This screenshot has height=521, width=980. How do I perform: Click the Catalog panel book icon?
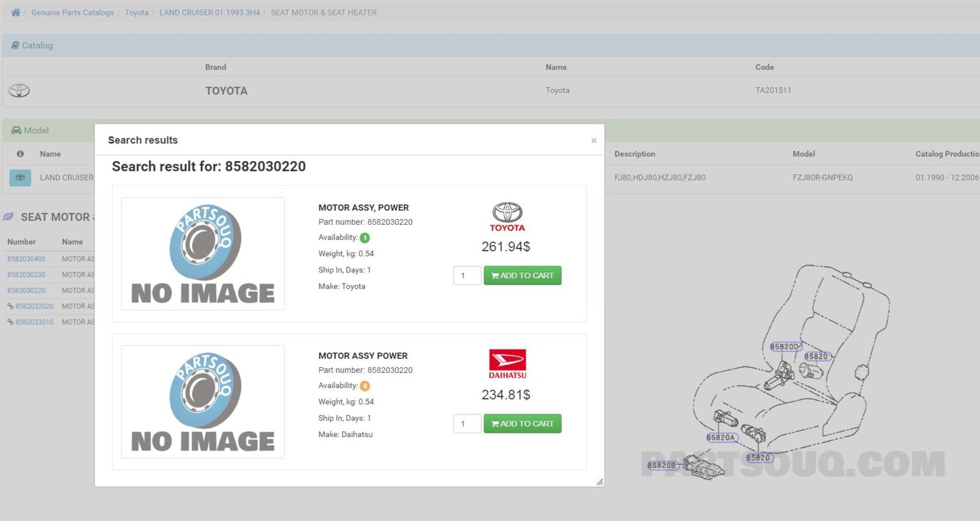tap(15, 45)
